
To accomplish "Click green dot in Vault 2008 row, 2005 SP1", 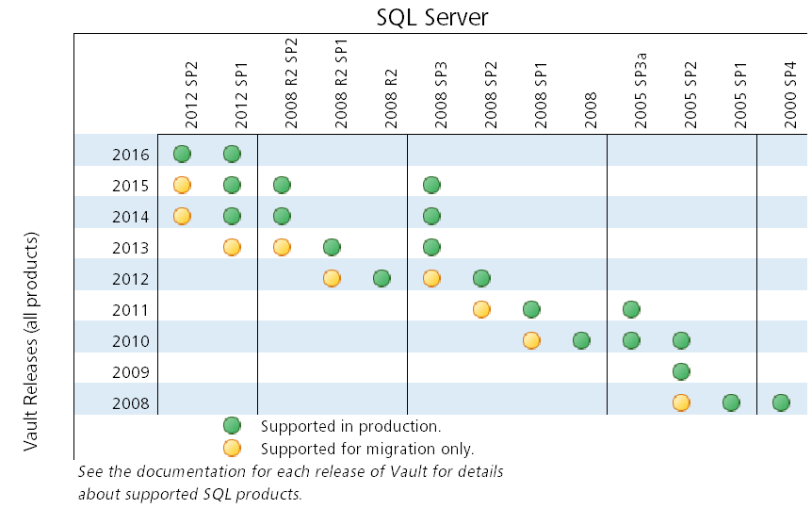I will (731, 402).
